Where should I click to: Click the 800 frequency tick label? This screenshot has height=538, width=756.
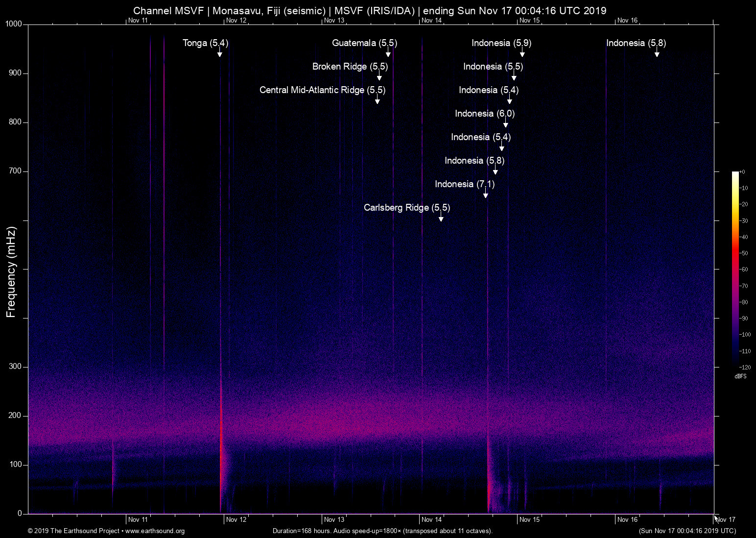(16, 122)
